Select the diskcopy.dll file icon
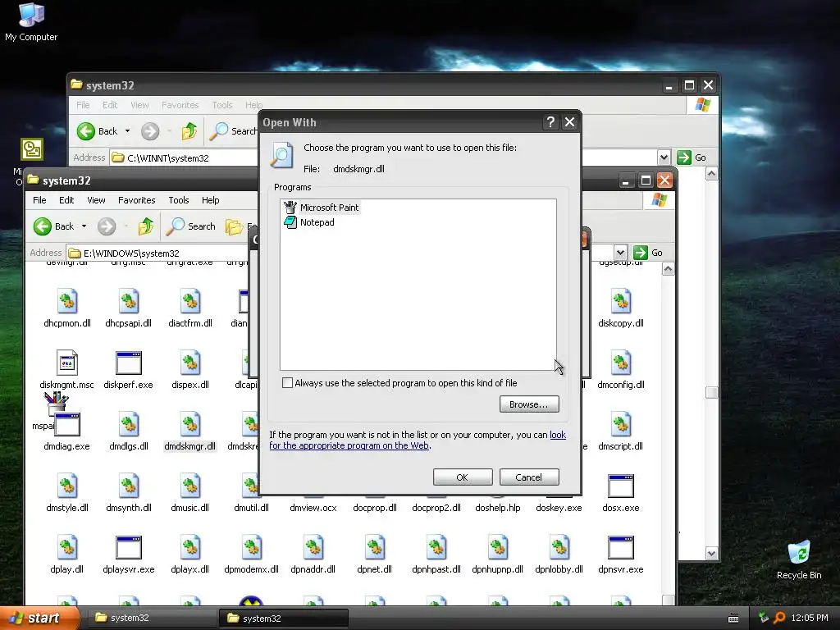Viewport: 840px width, 630px height. pos(621,301)
